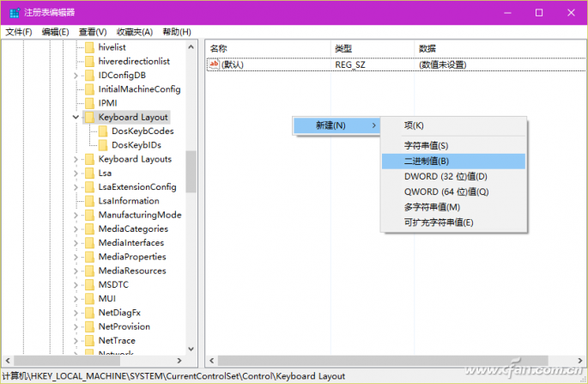Open the 文件(F) menu

[x=19, y=32]
